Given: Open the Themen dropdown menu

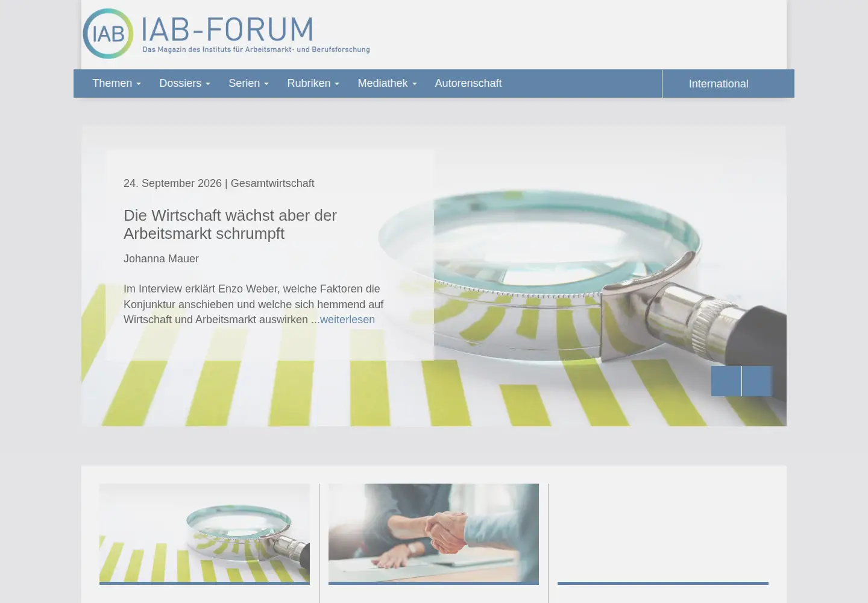Looking at the screenshot, I should 116,83.
